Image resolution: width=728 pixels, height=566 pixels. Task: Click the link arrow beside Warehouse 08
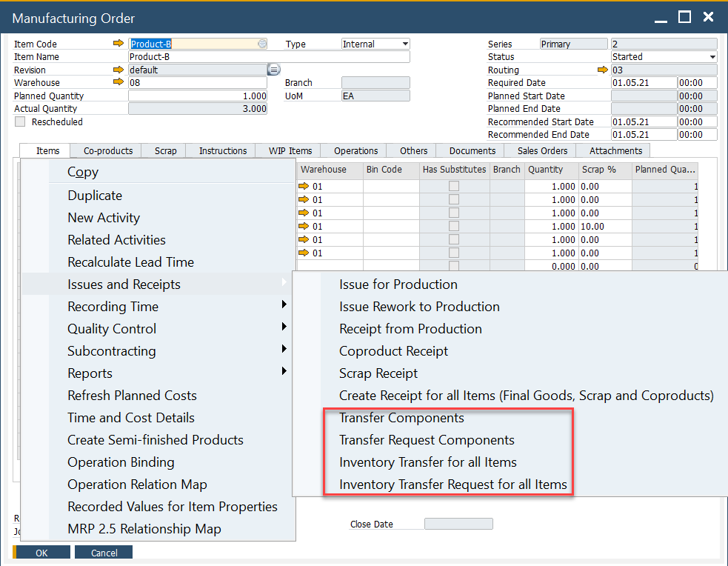point(119,83)
